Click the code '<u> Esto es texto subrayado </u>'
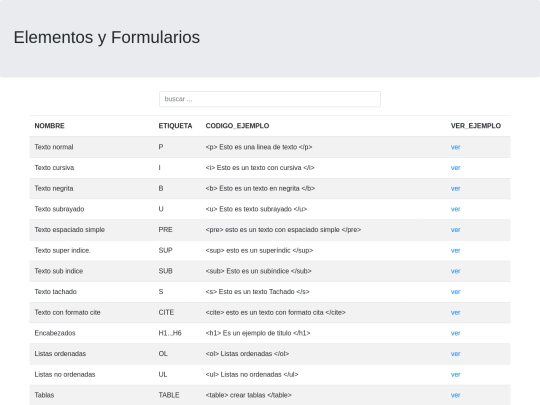540x405 pixels. point(256,209)
